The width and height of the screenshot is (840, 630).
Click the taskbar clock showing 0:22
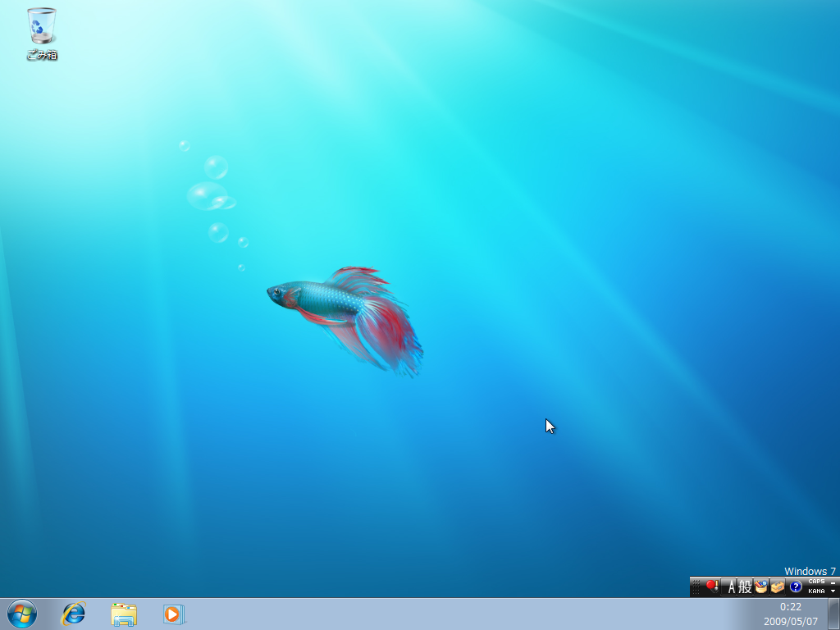pos(791,607)
